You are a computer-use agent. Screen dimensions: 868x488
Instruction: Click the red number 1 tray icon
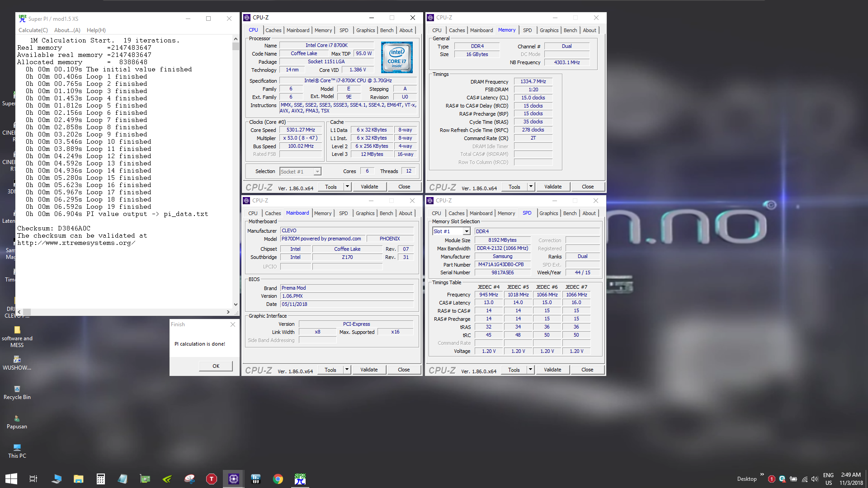(772, 479)
